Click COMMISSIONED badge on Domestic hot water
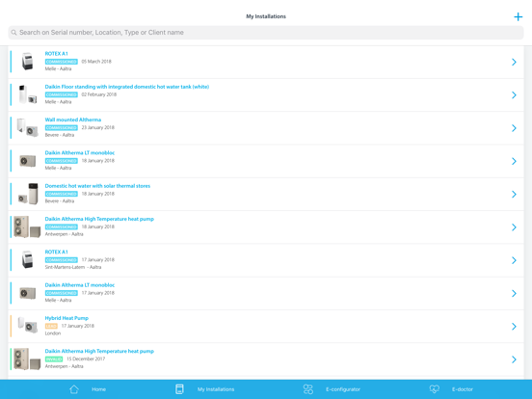 click(62, 194)
